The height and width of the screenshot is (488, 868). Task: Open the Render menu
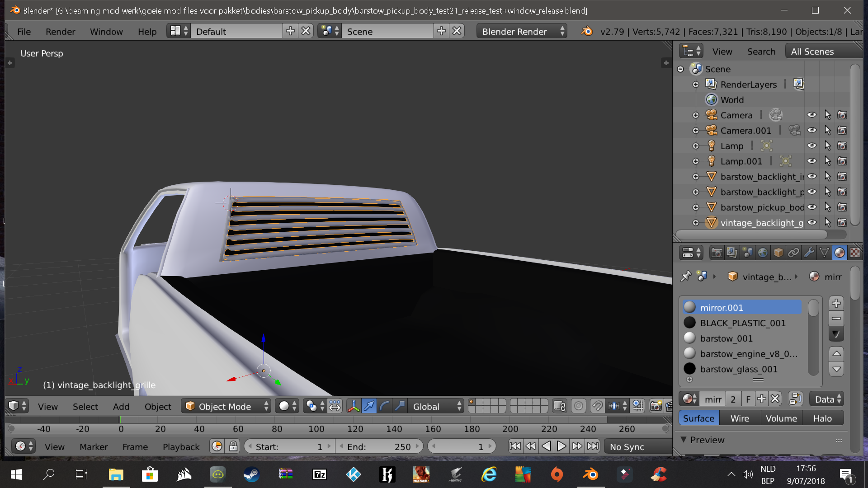pos(60,31)
